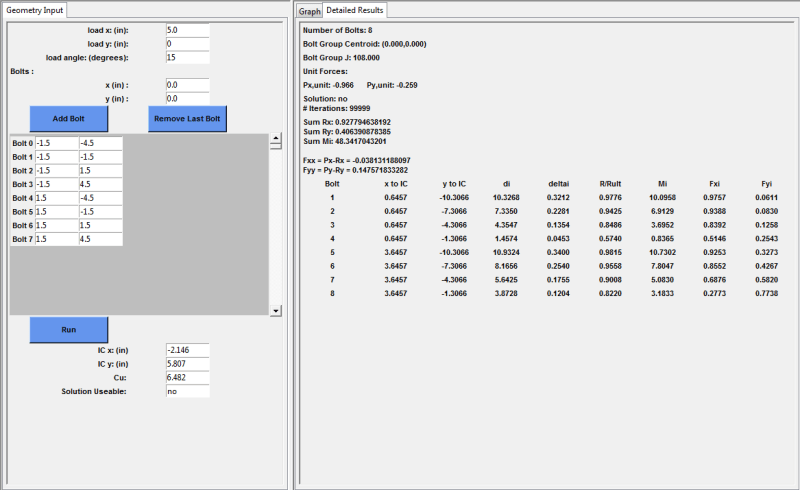Screen dimensions: 800x490
Task: Click the 'Sum Rx' result line
Action: coord(347,122)
